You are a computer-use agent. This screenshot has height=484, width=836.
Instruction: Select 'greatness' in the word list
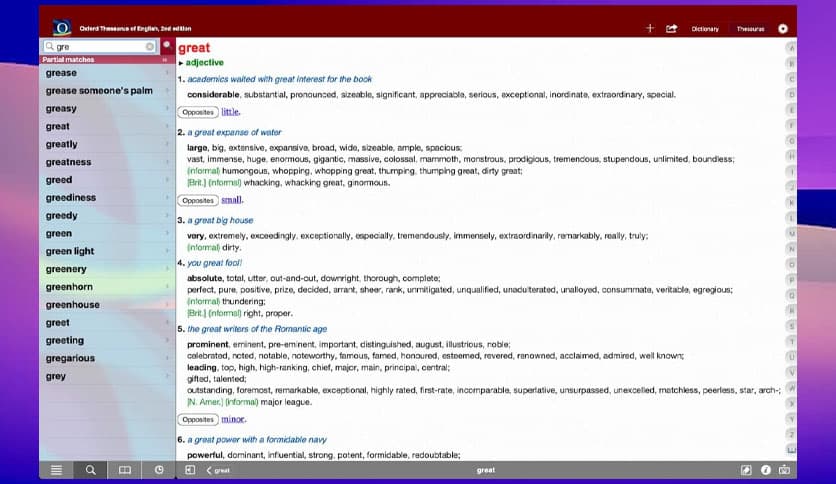click(107, 162)
